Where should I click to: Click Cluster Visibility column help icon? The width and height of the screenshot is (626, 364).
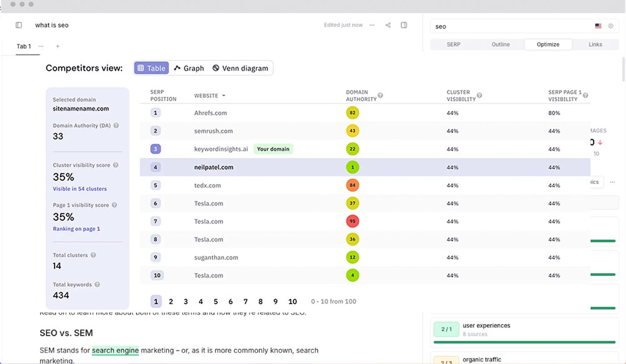tap(480, 95)
